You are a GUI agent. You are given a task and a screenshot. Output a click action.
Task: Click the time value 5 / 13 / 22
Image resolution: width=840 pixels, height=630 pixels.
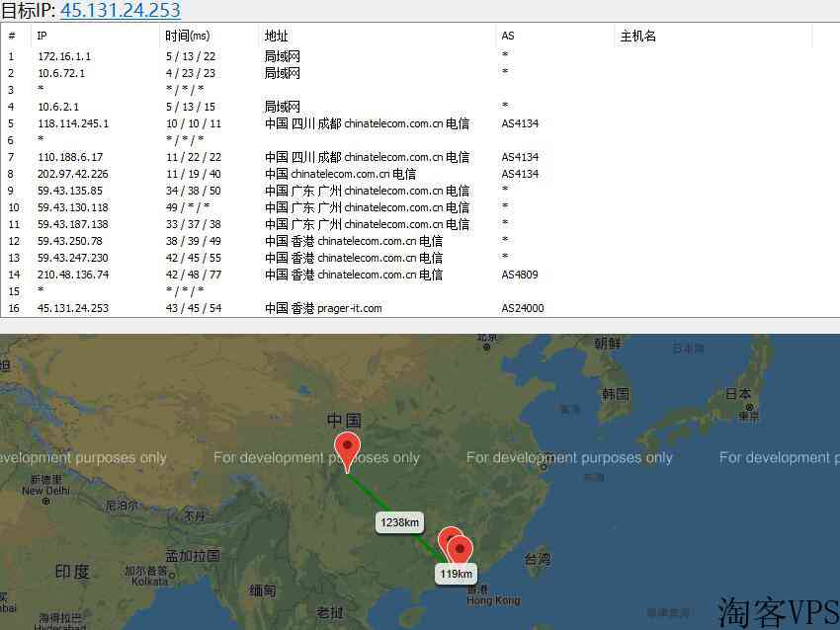[x=191, y=56]
